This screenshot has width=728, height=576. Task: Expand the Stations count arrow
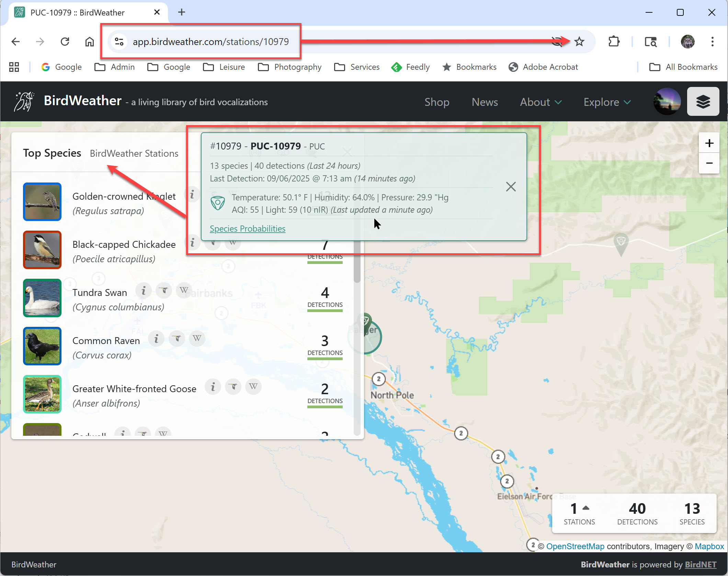pyautogui.click(x=586, y=508)
